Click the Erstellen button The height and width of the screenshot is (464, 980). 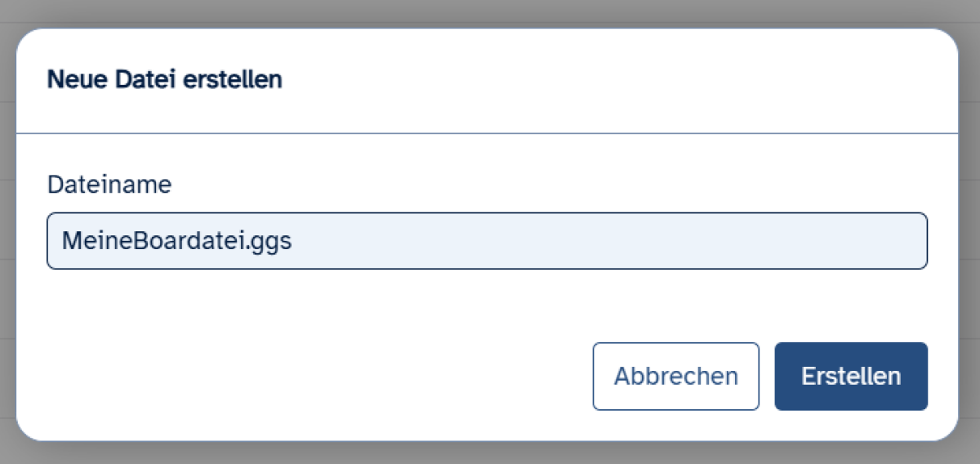[851, 376]
